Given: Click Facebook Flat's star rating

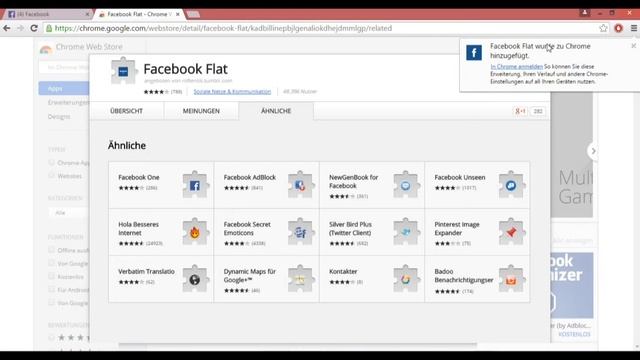Looking at the screenshot, I should 156,92.
